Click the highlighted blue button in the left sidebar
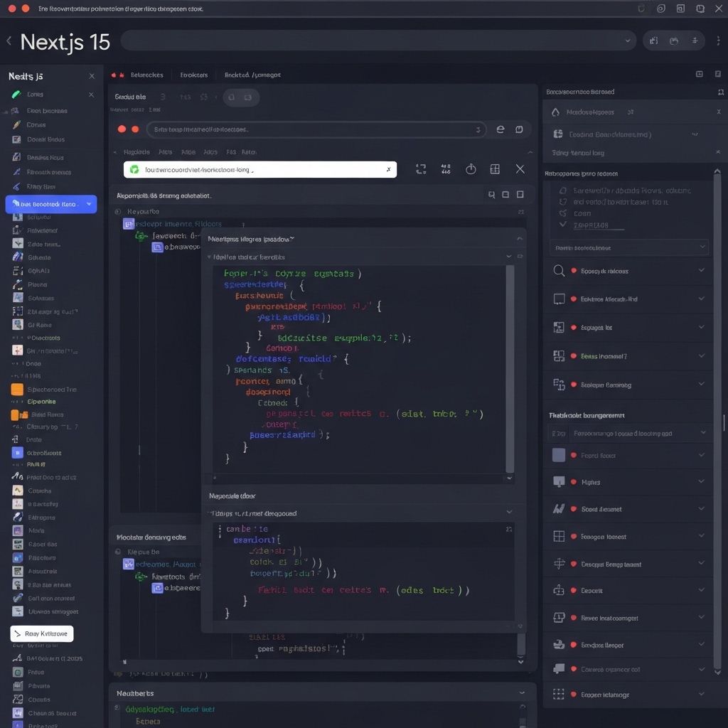This screenshot has height=728, width=728. [x=51, y=204]
